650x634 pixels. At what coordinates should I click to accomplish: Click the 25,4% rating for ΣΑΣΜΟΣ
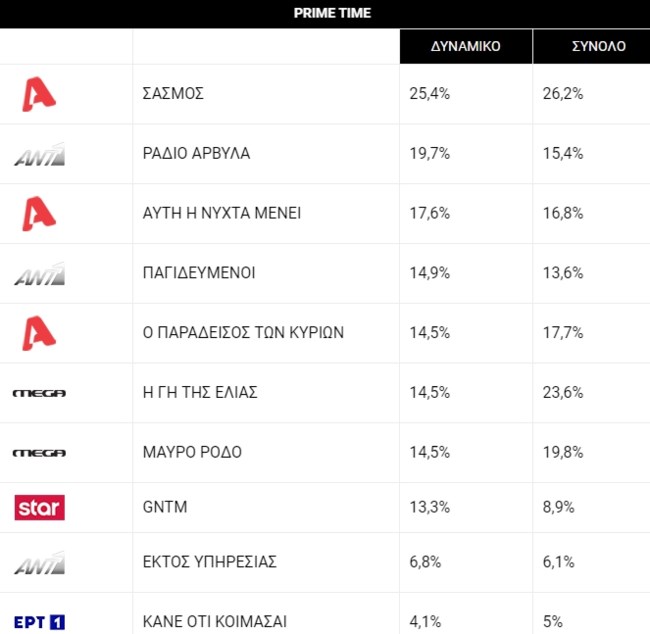coord(430,94)
